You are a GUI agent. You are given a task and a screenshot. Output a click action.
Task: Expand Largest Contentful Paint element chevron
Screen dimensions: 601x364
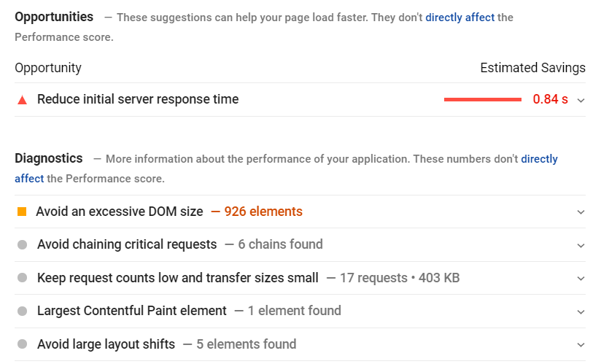coord(581,311)
